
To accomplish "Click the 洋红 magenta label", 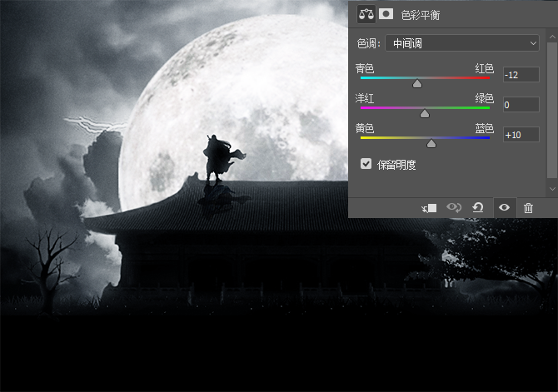I will tap(365, 98).
